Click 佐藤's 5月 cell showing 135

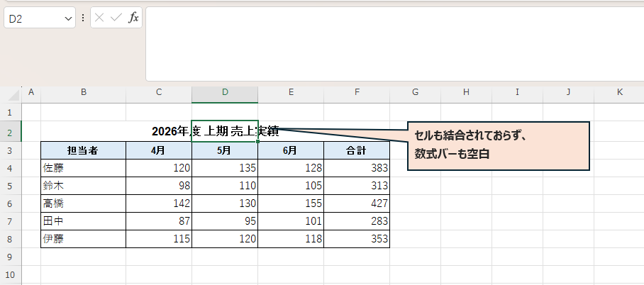pos(225,168)
